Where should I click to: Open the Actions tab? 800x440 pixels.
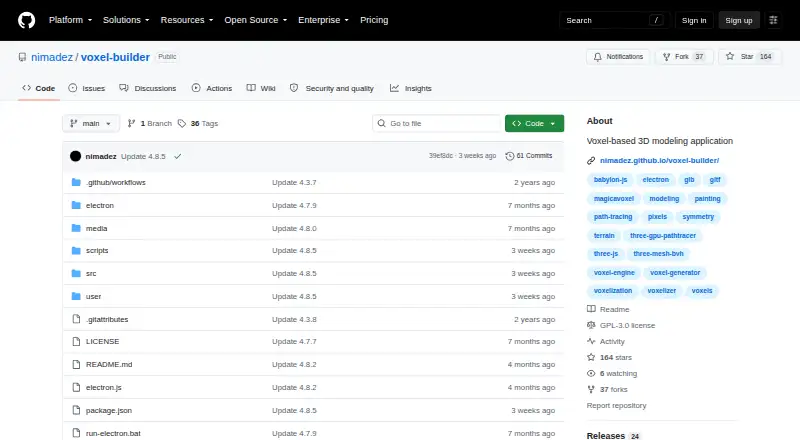212,88
